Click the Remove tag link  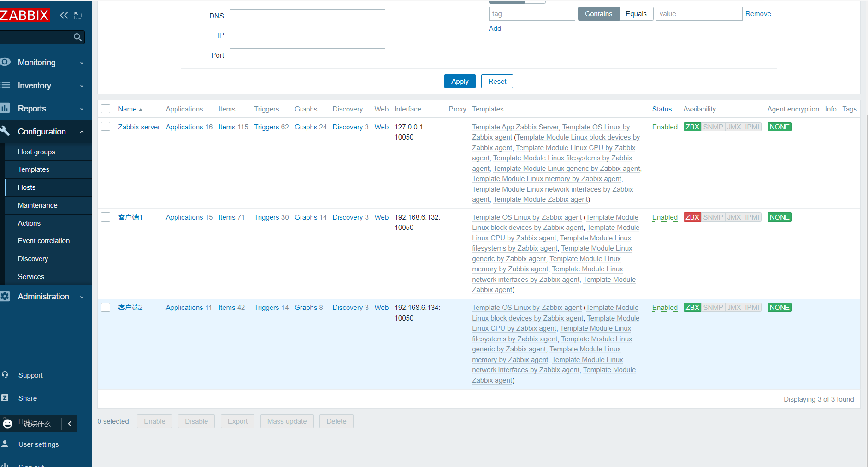(758, 14)
